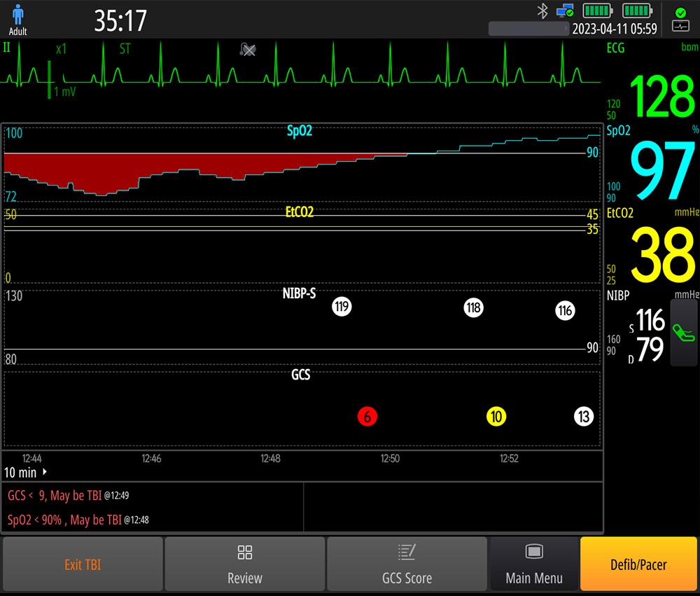Exit TBI mode
Image resolution: width=700 pixels, height=596 pixels.
(x=83, y=564)
